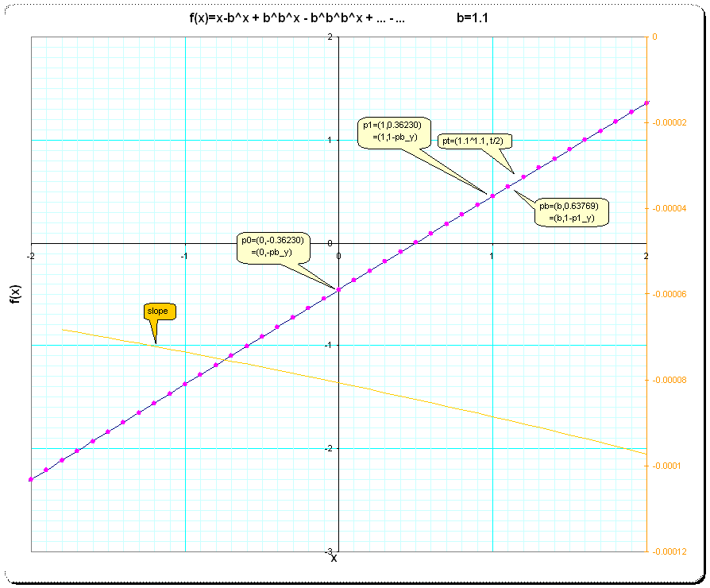Click the 2 label atop the vertical axis
Viewport: 710px width, 588px height.
pos(329,37)
